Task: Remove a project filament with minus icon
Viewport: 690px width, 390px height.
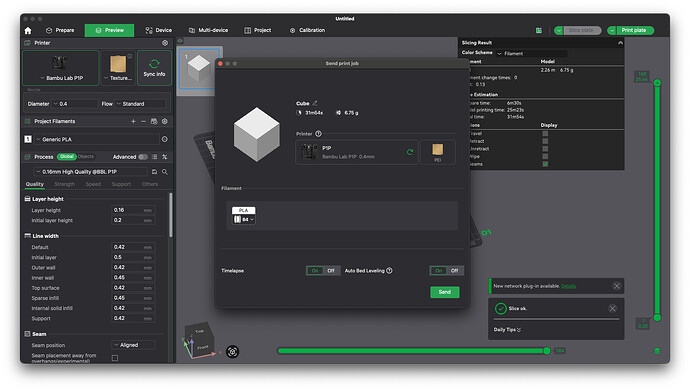Action: 143,121
